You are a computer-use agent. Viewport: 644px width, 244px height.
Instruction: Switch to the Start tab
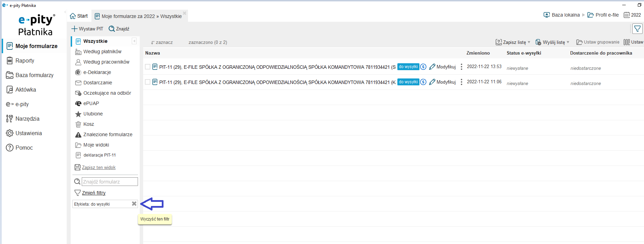(79, 16)
